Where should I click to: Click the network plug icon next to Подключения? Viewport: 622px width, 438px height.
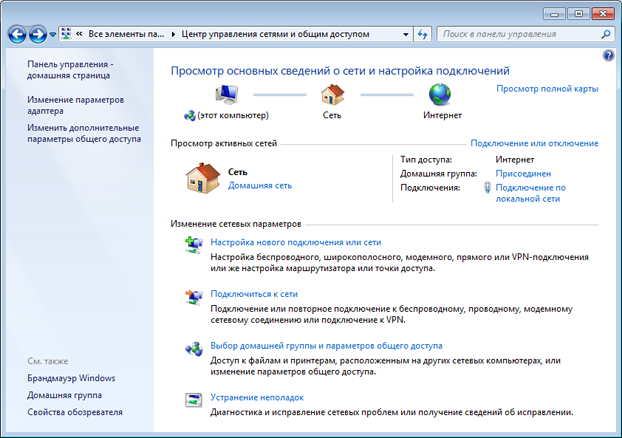(x=488, y=187)
